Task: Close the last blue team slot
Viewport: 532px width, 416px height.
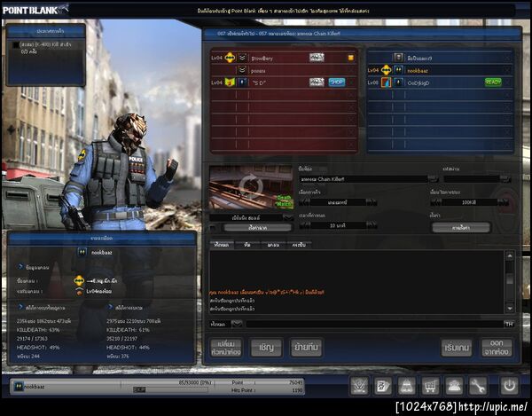Action: 507,145
